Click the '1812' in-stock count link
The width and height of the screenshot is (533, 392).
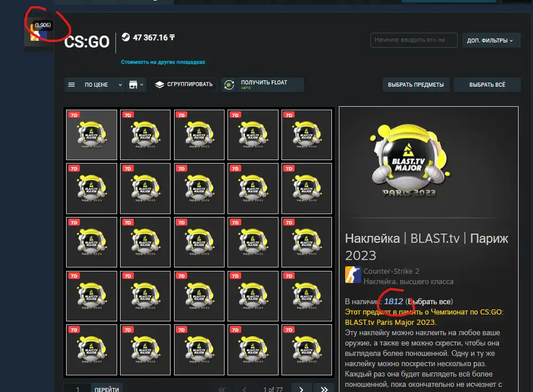click(x=393, y=302)
